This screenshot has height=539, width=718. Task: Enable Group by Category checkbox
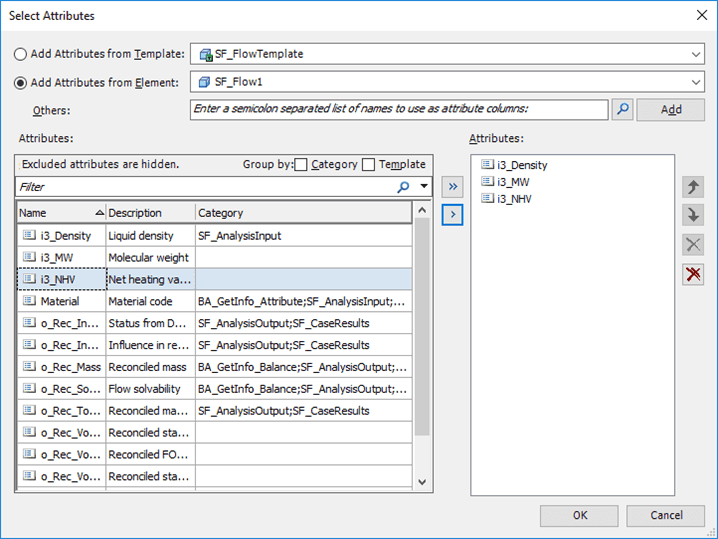tap(301, 164)
